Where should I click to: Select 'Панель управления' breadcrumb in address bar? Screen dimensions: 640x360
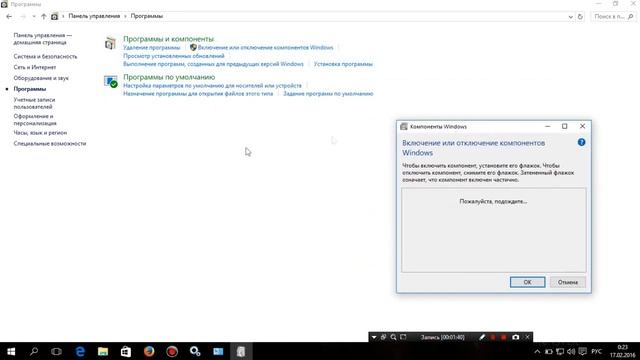[94, 16]
